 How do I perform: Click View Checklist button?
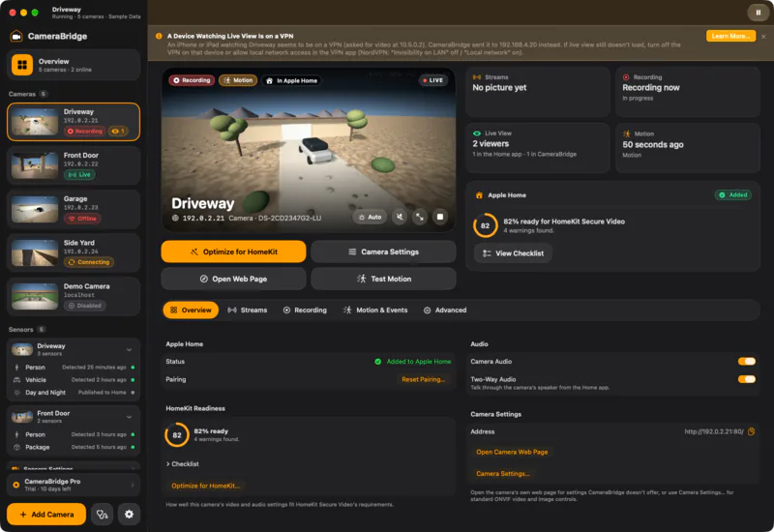pos(514,253)
